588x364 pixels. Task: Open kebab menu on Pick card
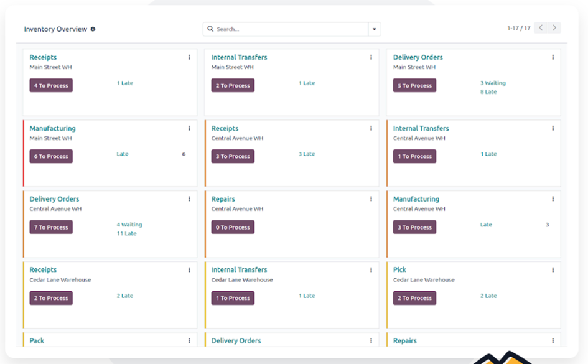553,270
